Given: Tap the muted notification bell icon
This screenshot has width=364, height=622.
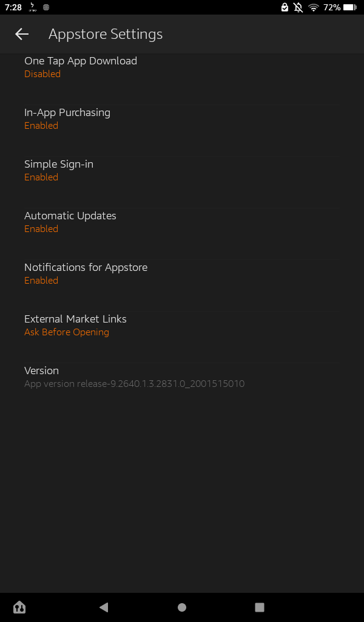Looking at the screenshot, I should [298, 7].
